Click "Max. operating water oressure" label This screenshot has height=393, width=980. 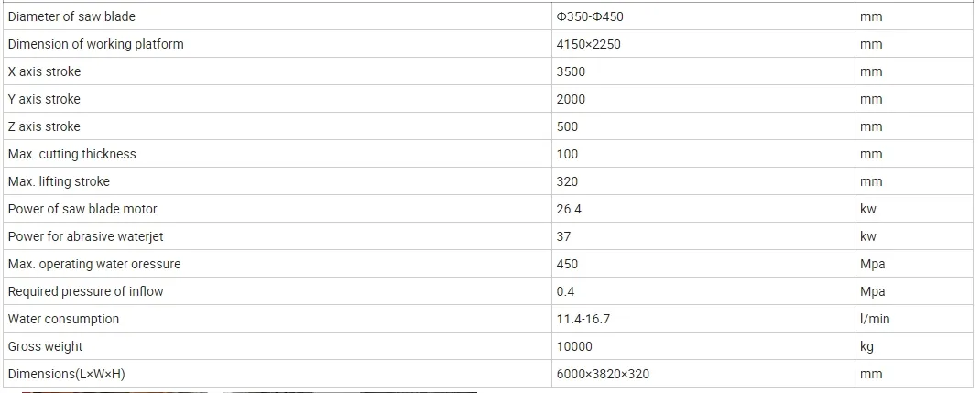pos(93,264)
